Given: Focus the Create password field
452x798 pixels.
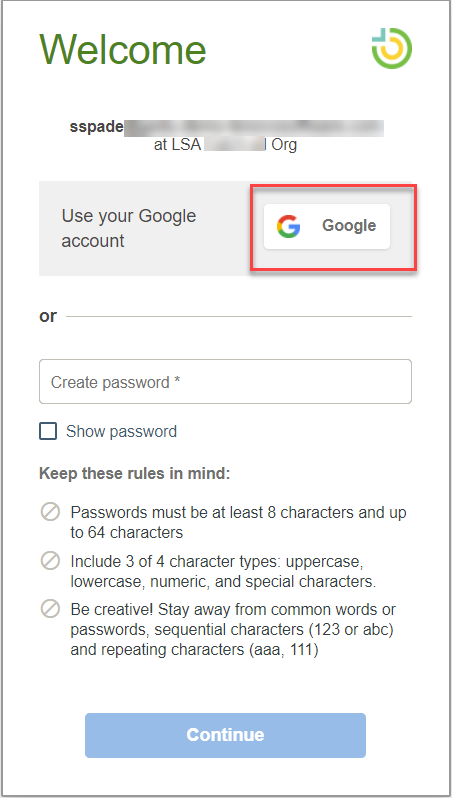Looking at the screenshot, I should click(225, 382).
